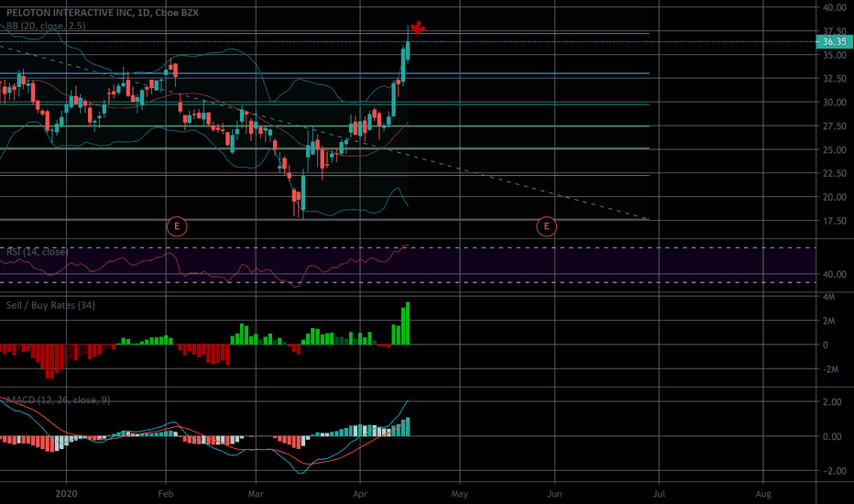Click the 17.50 price axis label
The width and height of the screenshot is (854, 504).
pyautogui.click(x=835, y=221)
